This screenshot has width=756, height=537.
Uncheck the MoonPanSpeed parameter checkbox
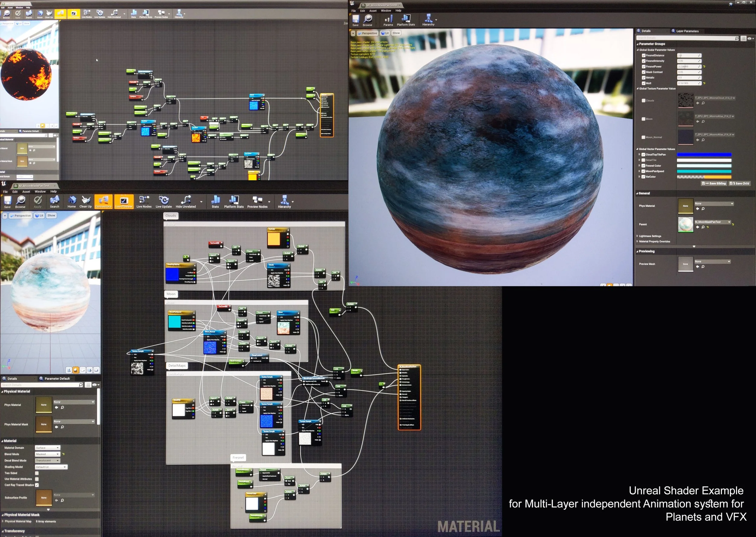[643, 171]
